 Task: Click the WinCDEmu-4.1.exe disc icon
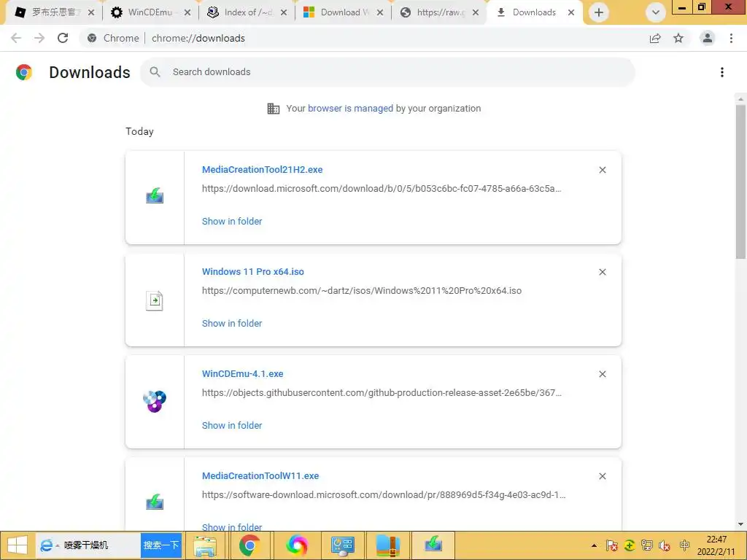point(155,402)
